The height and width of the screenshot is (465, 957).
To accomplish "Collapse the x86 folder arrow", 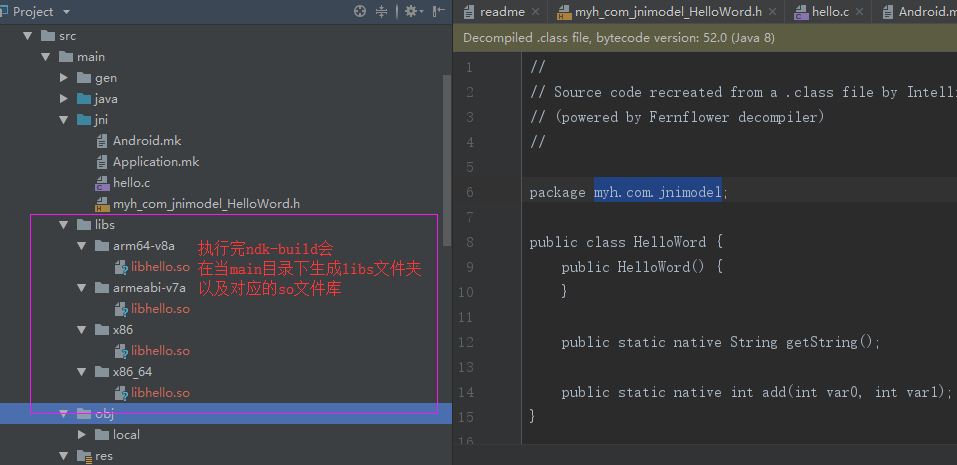I will [x=82, y=330].
